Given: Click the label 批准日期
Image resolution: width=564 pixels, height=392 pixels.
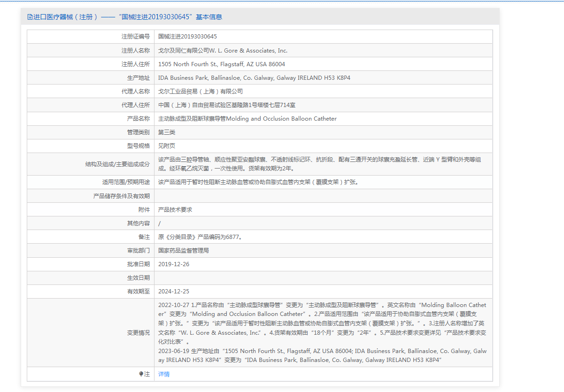Looking at the screenshot, I should coord(139,264).
